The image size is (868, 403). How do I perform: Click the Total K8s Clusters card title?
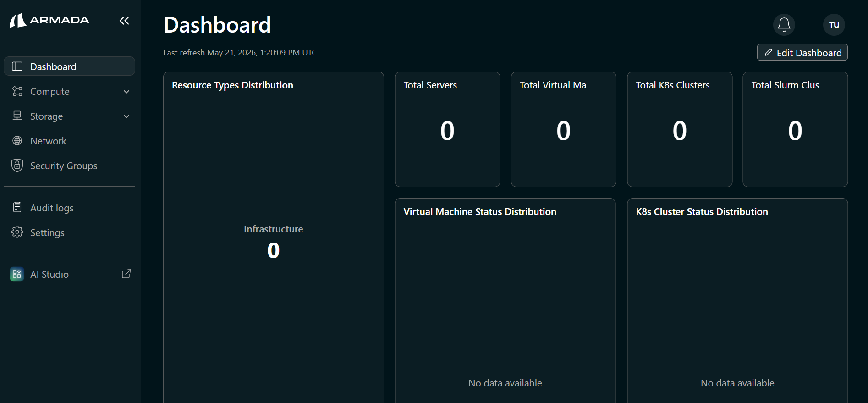point(673,85)
